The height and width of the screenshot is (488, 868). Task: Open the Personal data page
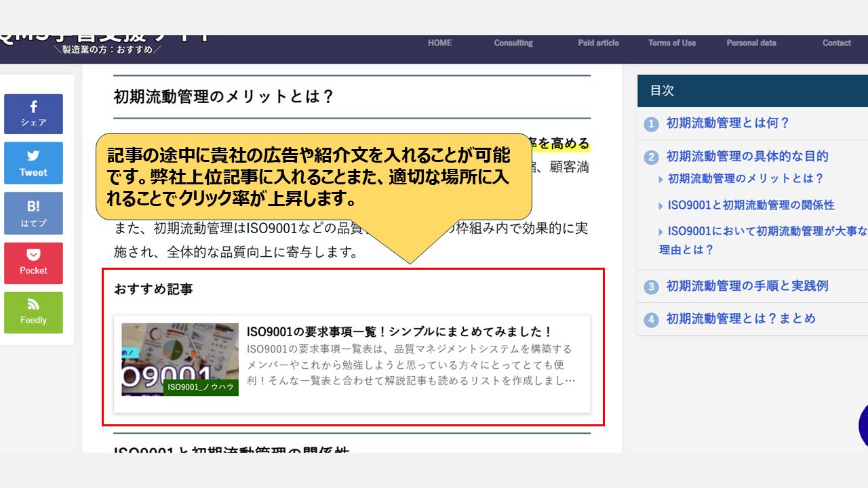751,43
